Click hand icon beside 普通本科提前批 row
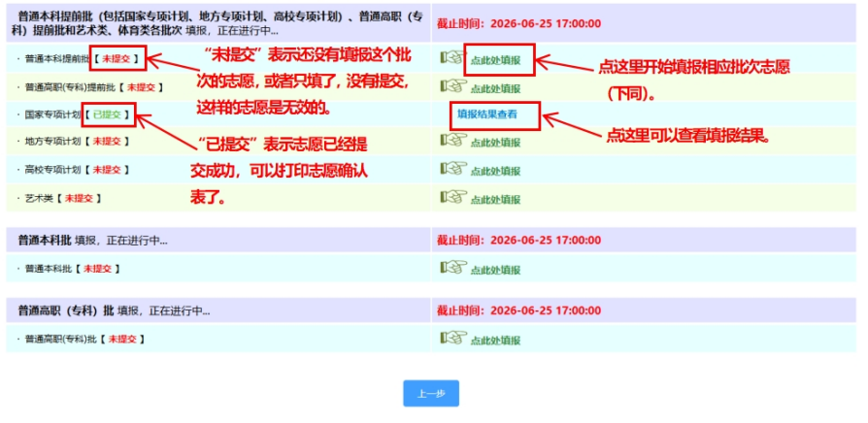 [453, 57]
